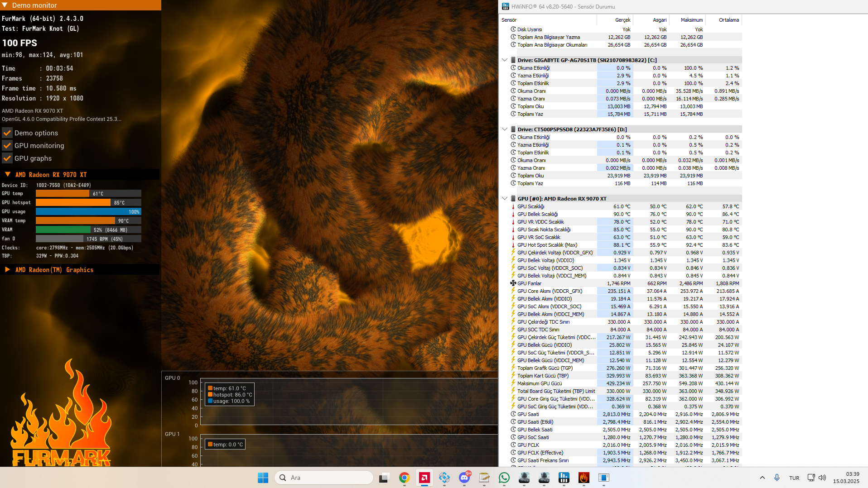The image size is (868, 488).
Task: Click the lightning icon beside GPU Fanlar's neighbor GPU Core Akımı
Action: pos(513,291)
